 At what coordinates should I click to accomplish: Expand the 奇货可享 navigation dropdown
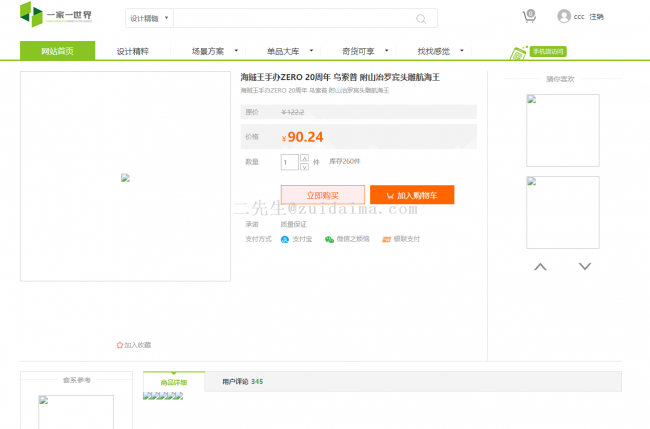(362, 51)
